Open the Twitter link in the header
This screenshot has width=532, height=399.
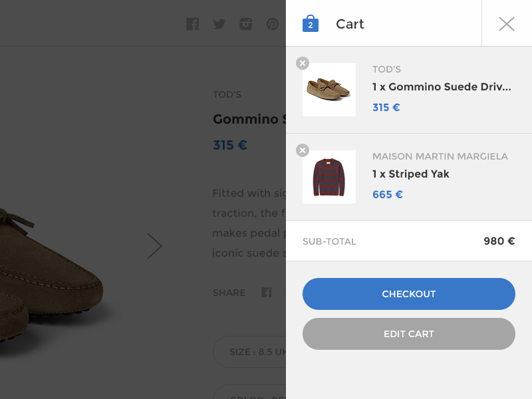point(219,25)
